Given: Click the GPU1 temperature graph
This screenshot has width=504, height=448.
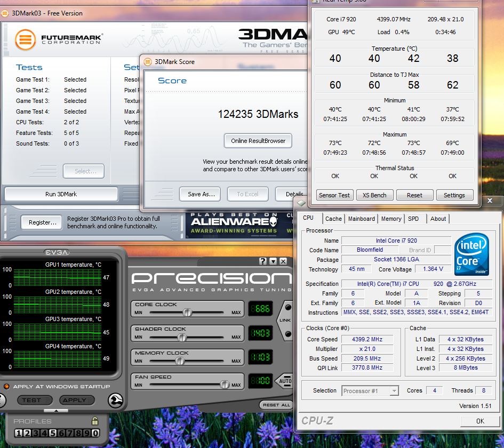Looking at the screenshot, I should [x=58, y=277].
